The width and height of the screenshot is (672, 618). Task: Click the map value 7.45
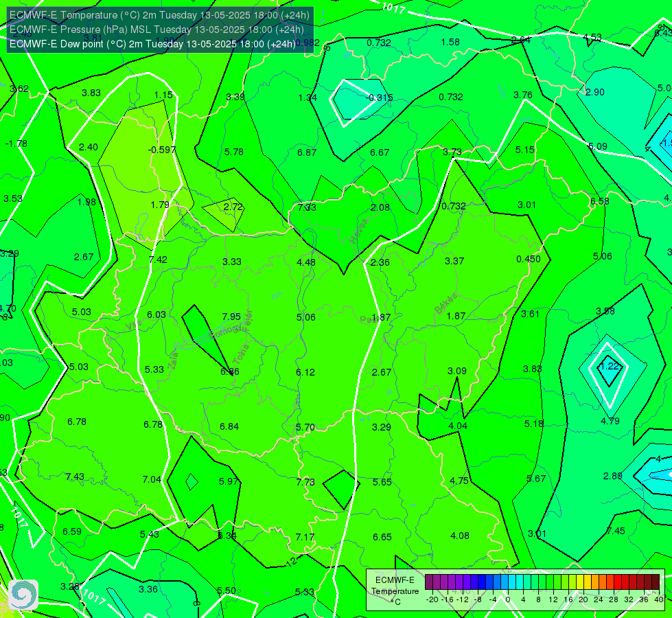(x=616, y=531)
